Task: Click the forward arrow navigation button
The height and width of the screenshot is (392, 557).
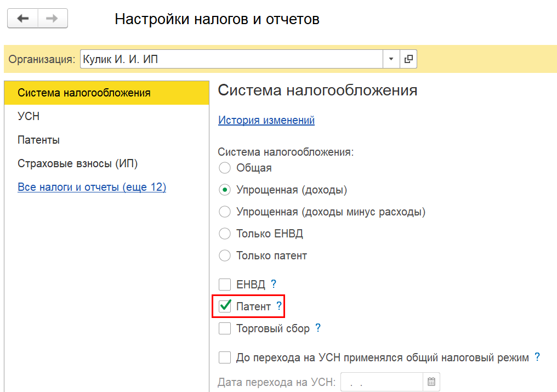Action: click(53, 19)
